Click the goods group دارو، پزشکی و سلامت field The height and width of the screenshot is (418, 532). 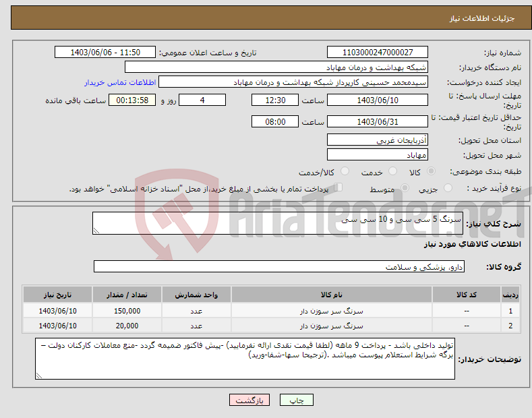(279, 267)
